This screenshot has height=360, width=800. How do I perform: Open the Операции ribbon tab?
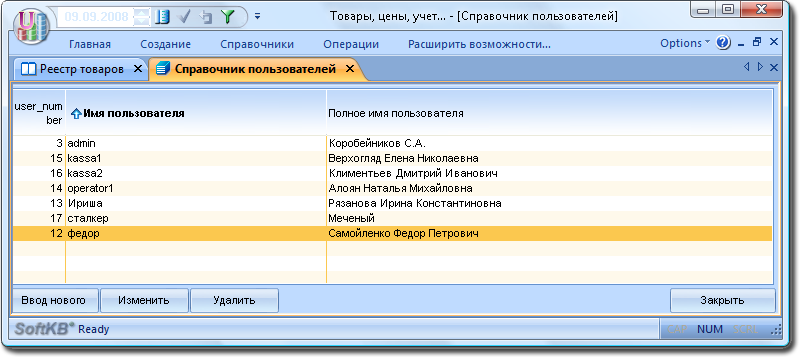tap(351, 44)
